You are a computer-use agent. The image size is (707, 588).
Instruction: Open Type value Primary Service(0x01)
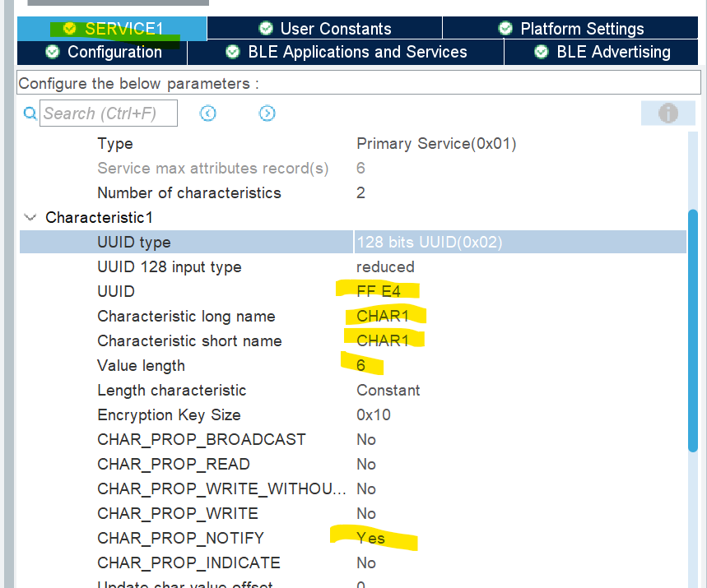(x=436, y=143)
